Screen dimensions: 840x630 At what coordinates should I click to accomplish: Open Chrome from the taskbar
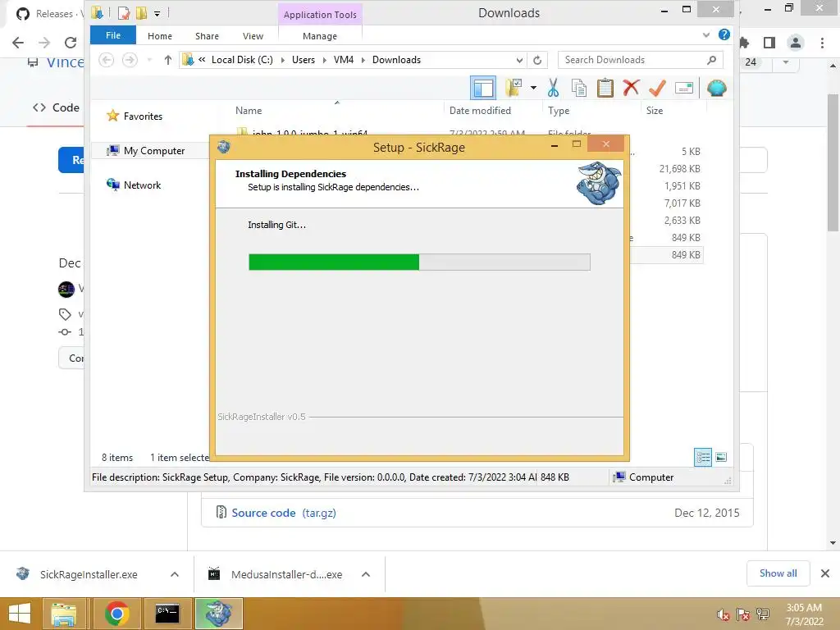tap(116, 614)
